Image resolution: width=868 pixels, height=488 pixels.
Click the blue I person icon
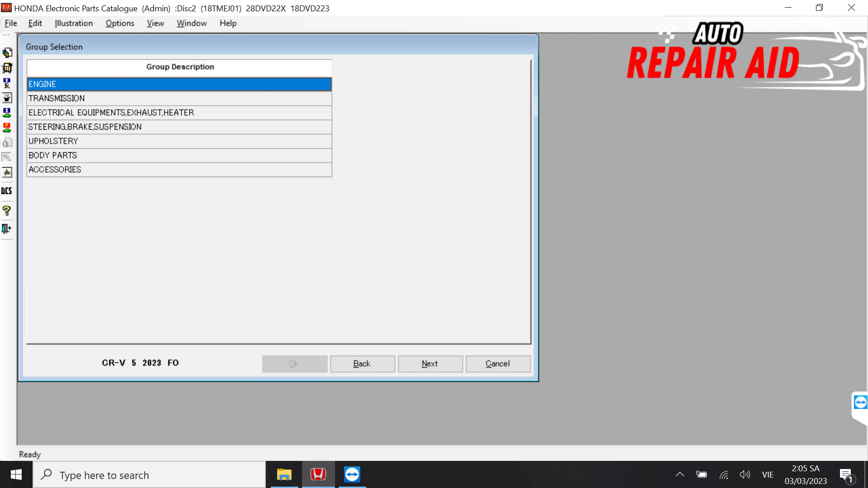pos(7,83)
